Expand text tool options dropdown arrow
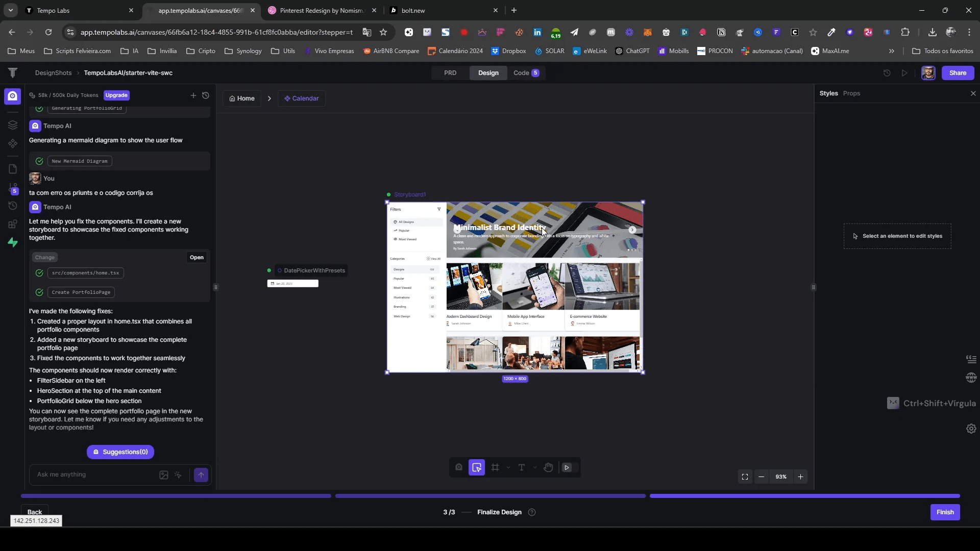The image size is (980, 551). tap(535, 467)
